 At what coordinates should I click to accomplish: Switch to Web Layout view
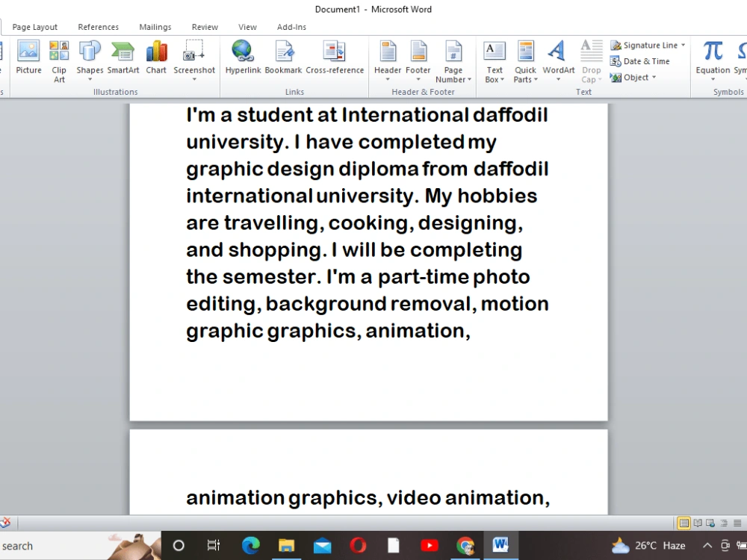[x=710, y=523]
